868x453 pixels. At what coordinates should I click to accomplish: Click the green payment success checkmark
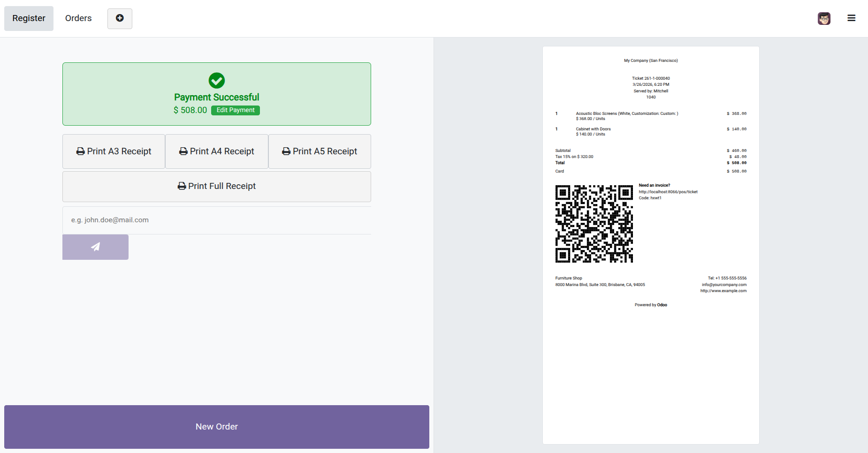click(217, 81)
